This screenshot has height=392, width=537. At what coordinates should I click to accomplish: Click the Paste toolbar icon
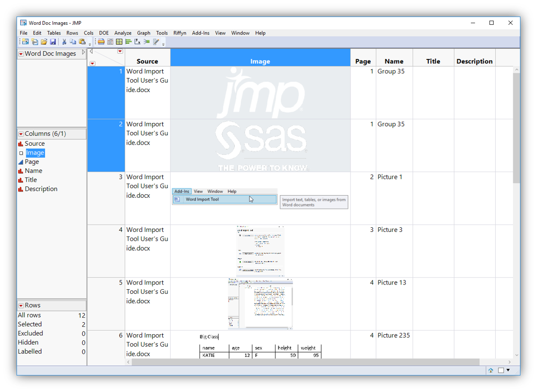82,42
